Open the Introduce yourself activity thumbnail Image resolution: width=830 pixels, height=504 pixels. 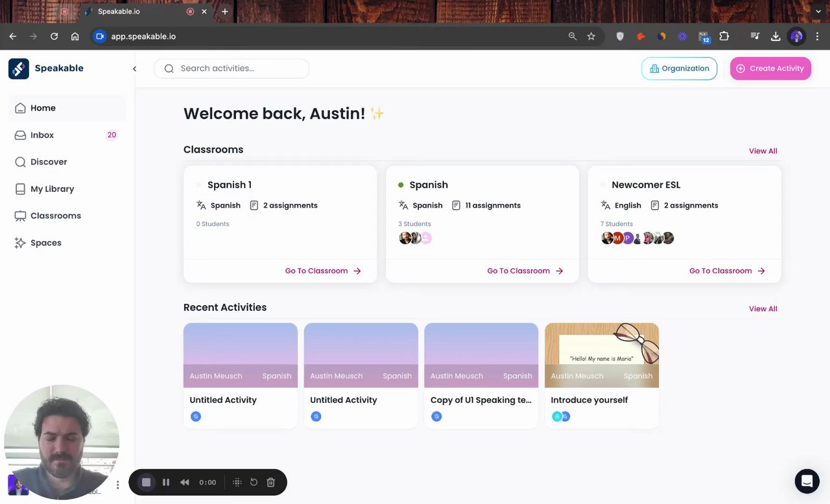[x=602, y=355]
